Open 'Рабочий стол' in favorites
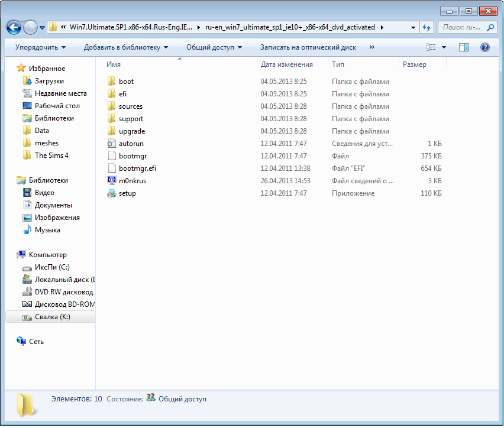 pos(57,106)
